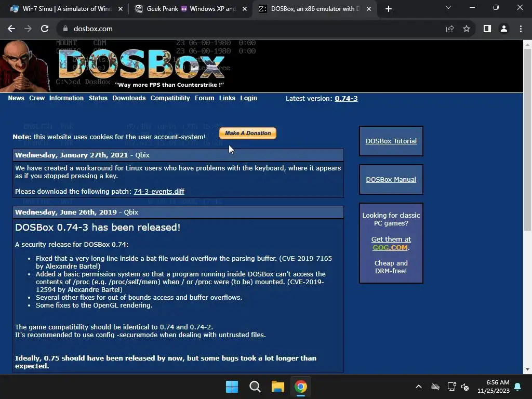Go to the Status page
This screenshot has width=532, height=399.
pyautogui.click(x=98, y=98)
